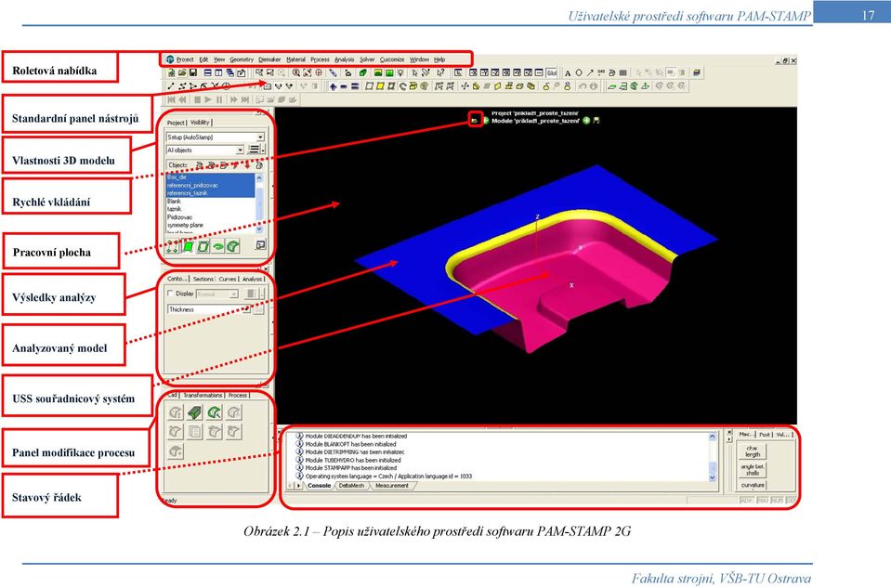
Task: Click the char length button
Action: (x=753, y=451)
